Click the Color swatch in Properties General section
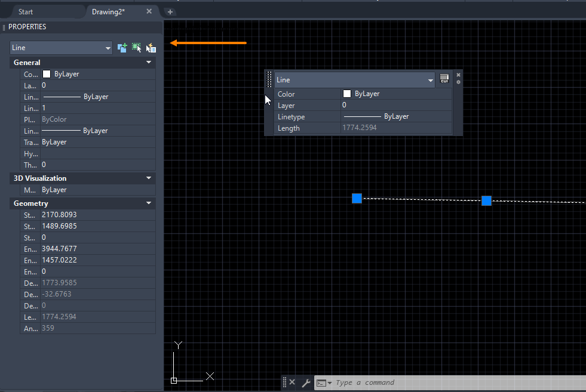The image size is (586, 392). (x=47, y=74)
